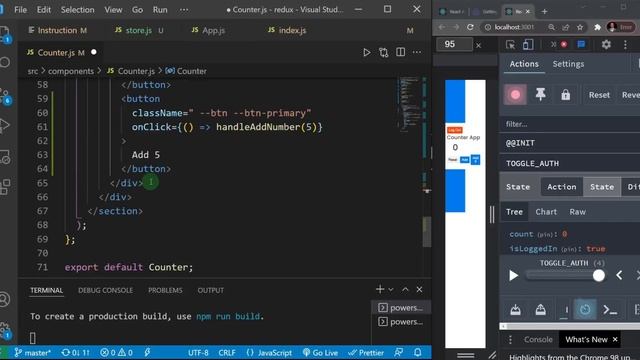Open notifications bell in status bar
Image resolution: width=640 pixels, height=360 pixels.
[418, 353]
